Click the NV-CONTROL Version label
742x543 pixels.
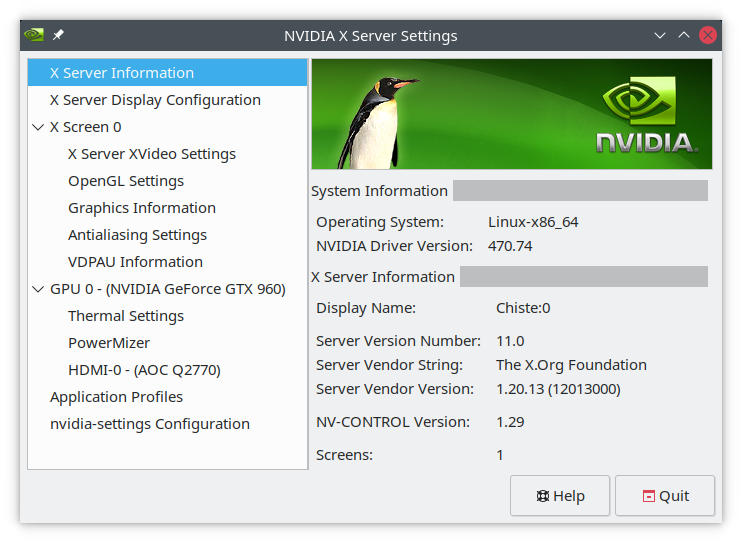click(x=393, y=422)
